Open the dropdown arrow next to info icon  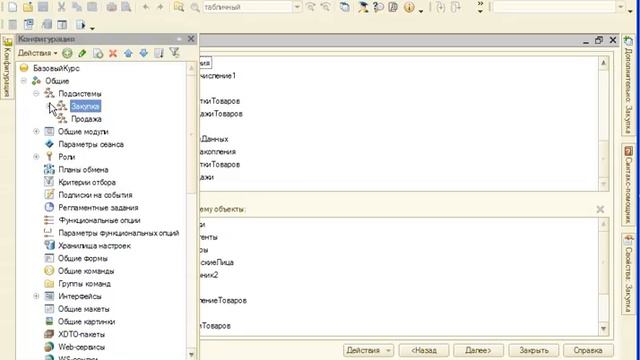coord(421,10)
